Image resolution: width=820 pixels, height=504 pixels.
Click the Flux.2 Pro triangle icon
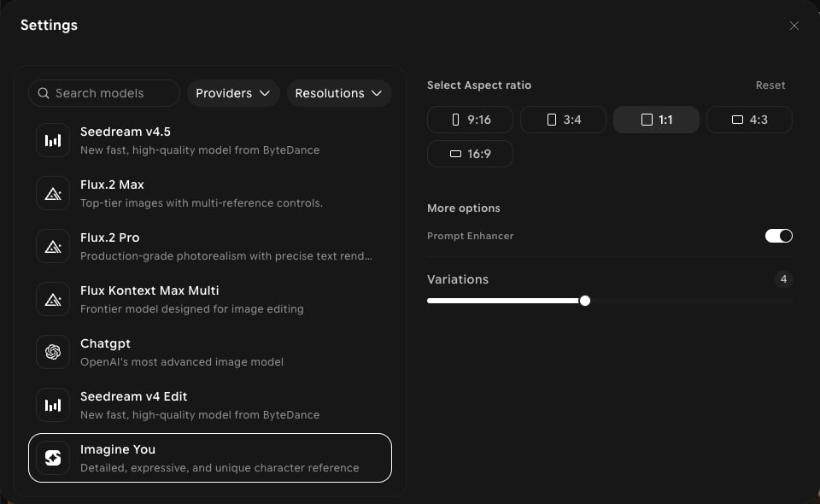53,246
